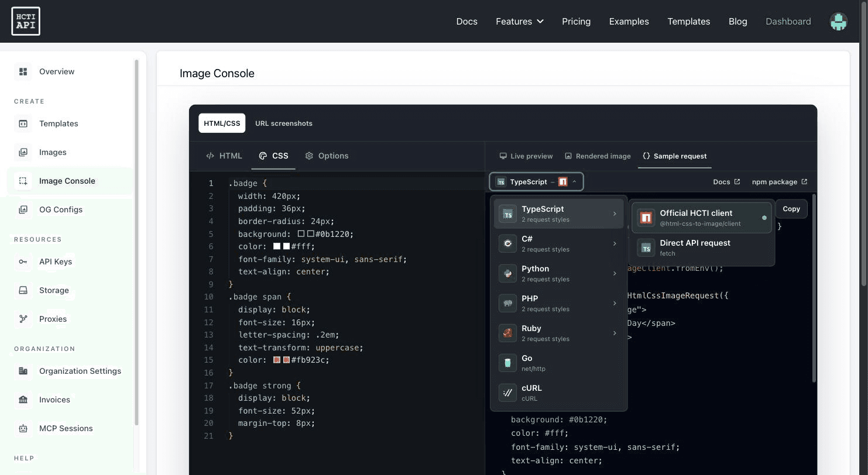868x475 pixels.
Task: Click the Options gear icon
Action: (x=309, y=156)
